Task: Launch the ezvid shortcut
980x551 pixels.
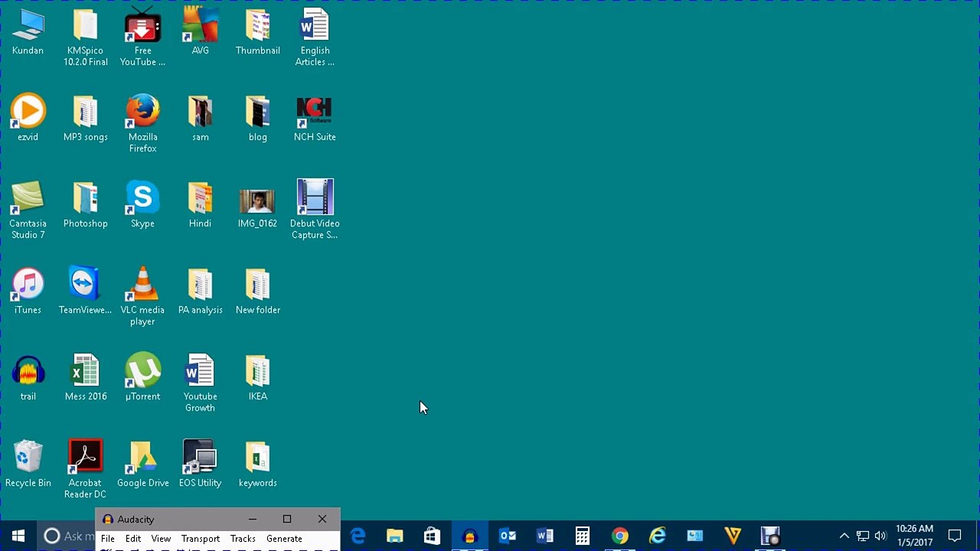Action: [28, 119]
